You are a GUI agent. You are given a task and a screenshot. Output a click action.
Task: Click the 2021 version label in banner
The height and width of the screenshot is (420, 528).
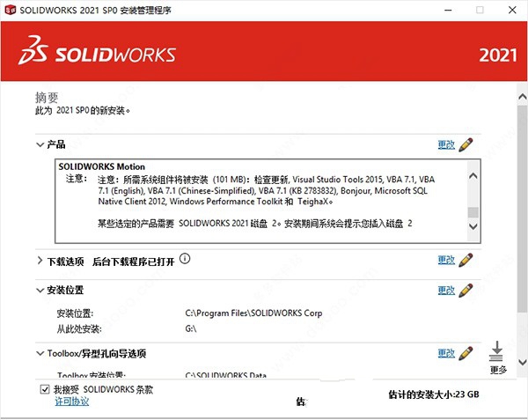(x=498, y=55)
